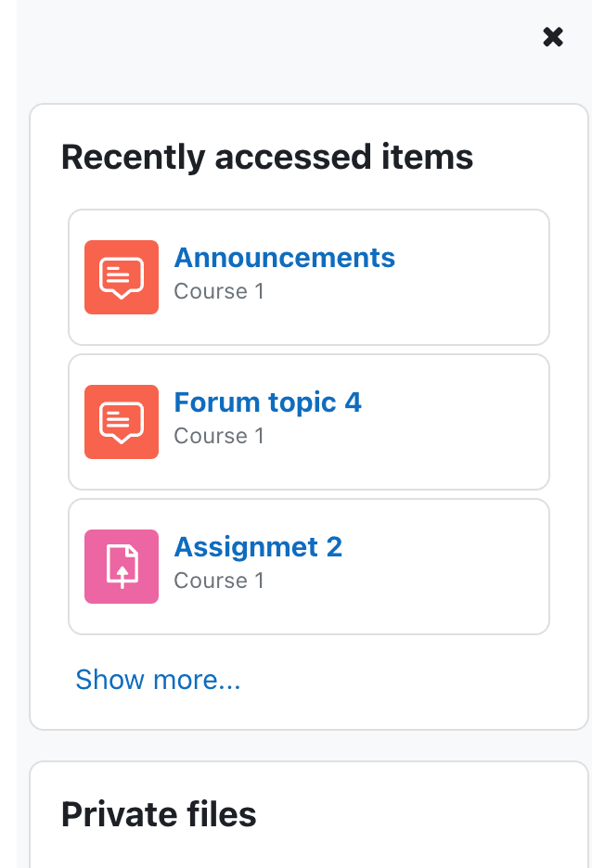Click Course 1 text under Forum topic 4

point(219,436)
